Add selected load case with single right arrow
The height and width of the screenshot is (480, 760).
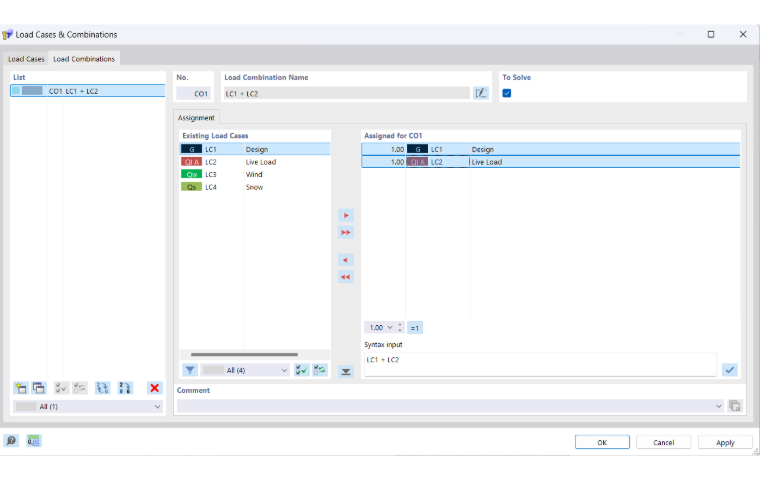point(346,215)
